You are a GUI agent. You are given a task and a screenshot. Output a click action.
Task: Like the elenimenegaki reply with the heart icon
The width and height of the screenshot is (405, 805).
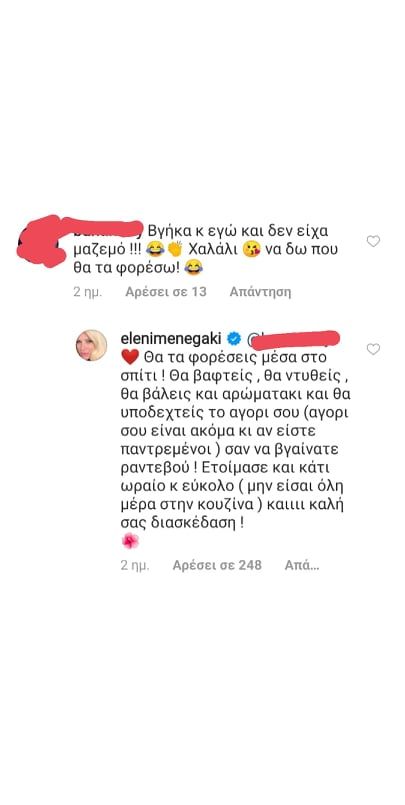click(x=373, y=349)
